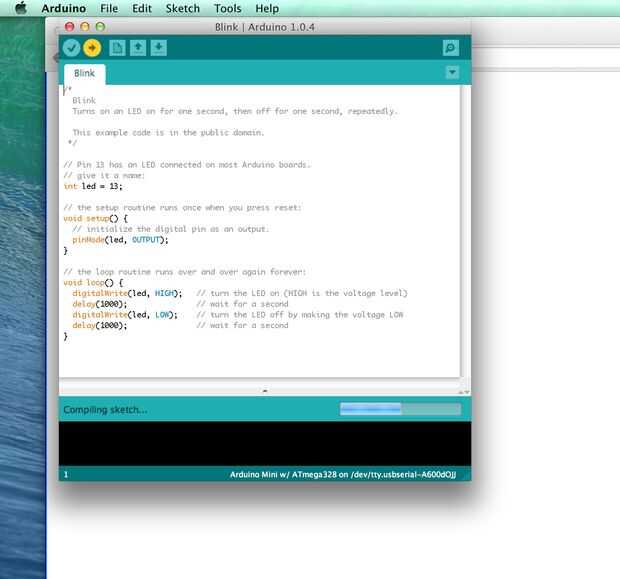Click the comment '// the setup routine runs once'
The image size is (620, 579).
(182, 208)
